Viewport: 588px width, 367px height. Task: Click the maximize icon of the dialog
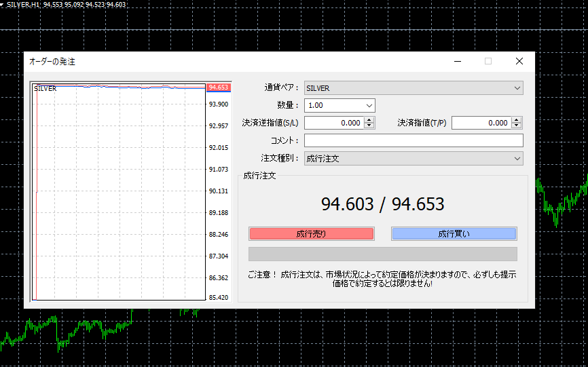point(488,61)
